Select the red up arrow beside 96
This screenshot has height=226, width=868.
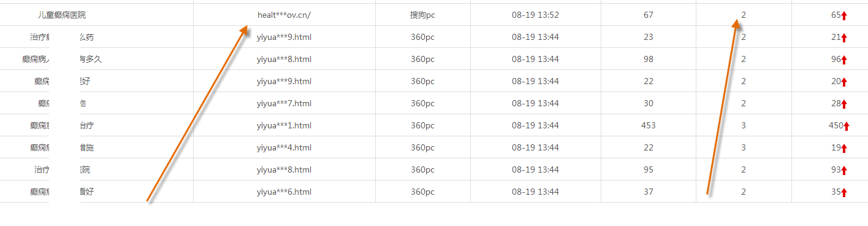coord(844,60)
